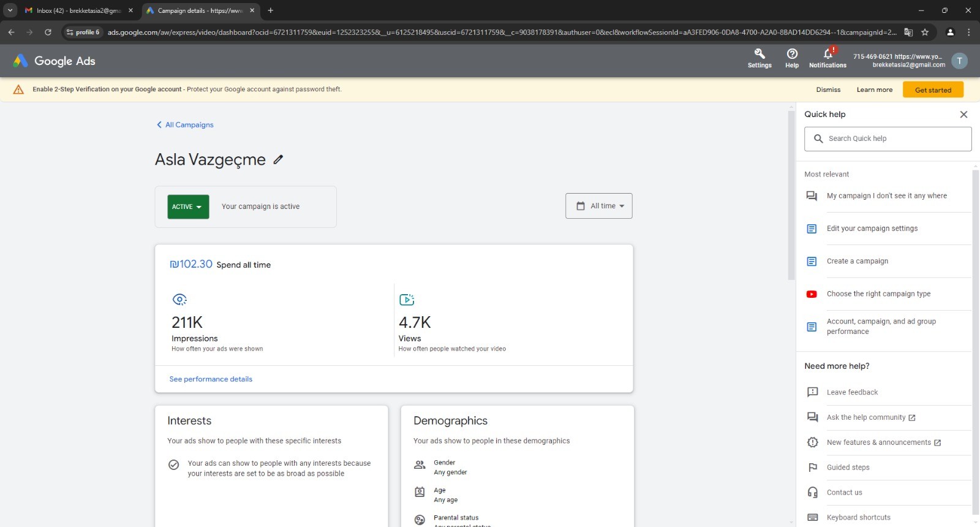The image size is (980, 527).
Task: Click the Age demographic icon
Action: [x=420, y=492]
